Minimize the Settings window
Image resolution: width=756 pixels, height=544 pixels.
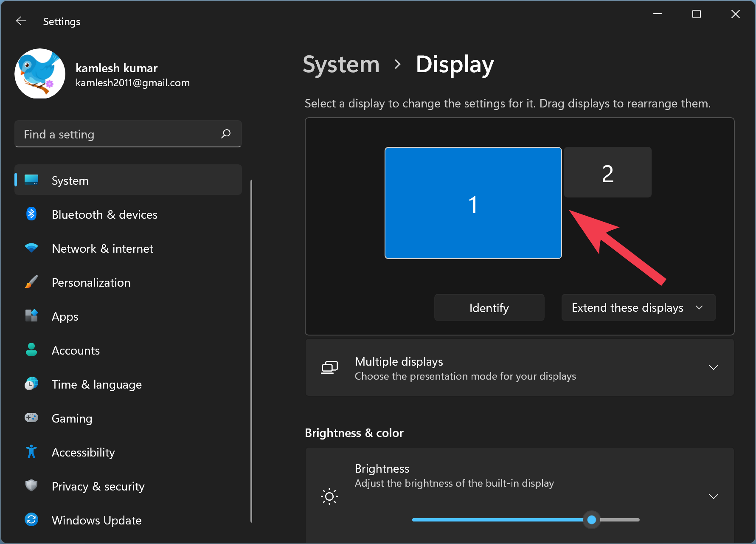[x=658, y=14]
